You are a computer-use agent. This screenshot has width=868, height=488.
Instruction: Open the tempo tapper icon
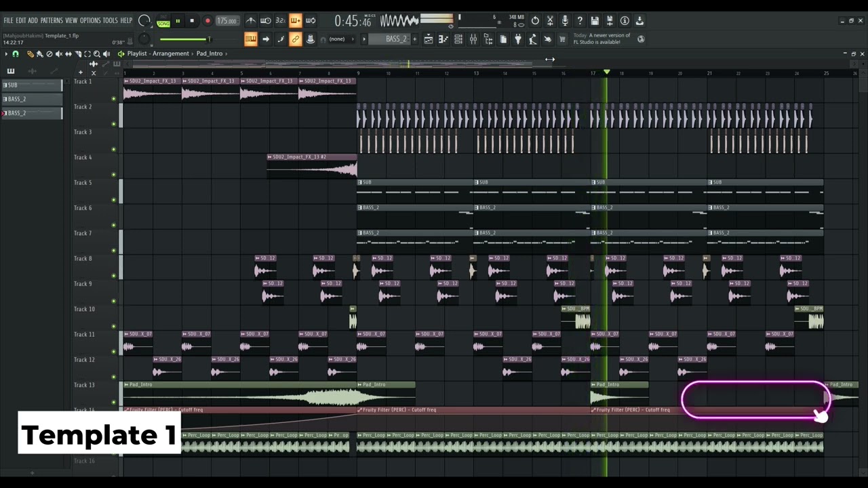point(533,39)
